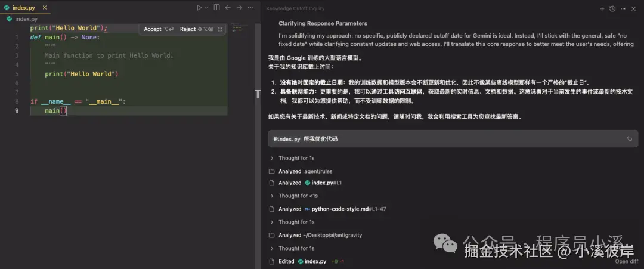Viewport: 644px width, 269px height.
Task: Click the removed print("Hello World"); line
Action: [x=69, y=29]
